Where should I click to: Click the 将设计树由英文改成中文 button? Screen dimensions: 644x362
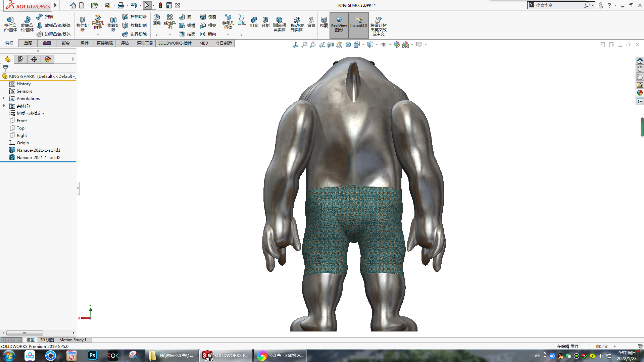click(378, 25)
